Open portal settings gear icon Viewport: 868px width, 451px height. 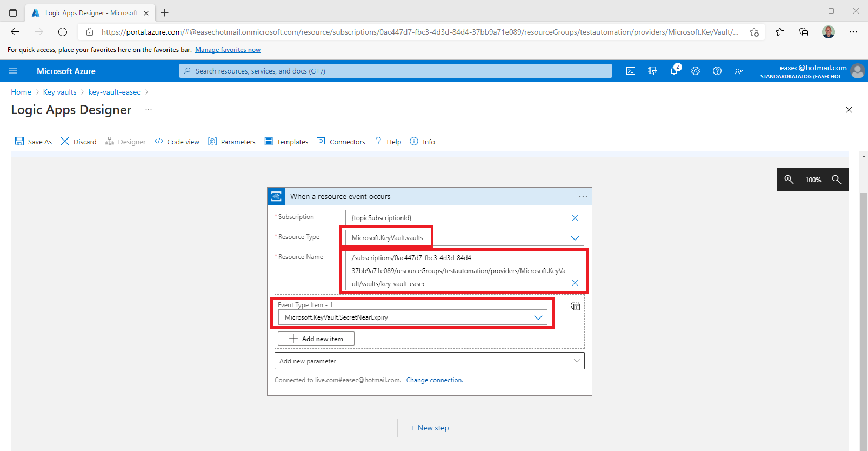click(696, 71)
